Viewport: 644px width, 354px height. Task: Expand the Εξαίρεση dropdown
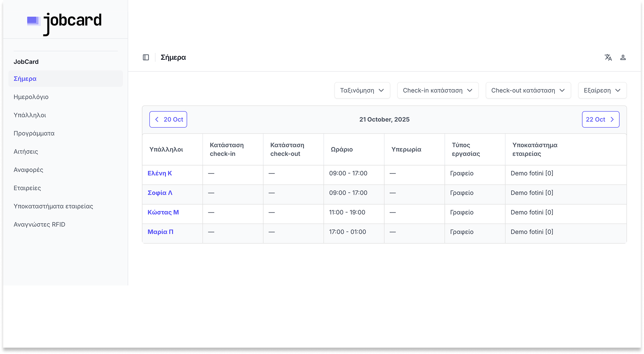click(x=602, y=90)
